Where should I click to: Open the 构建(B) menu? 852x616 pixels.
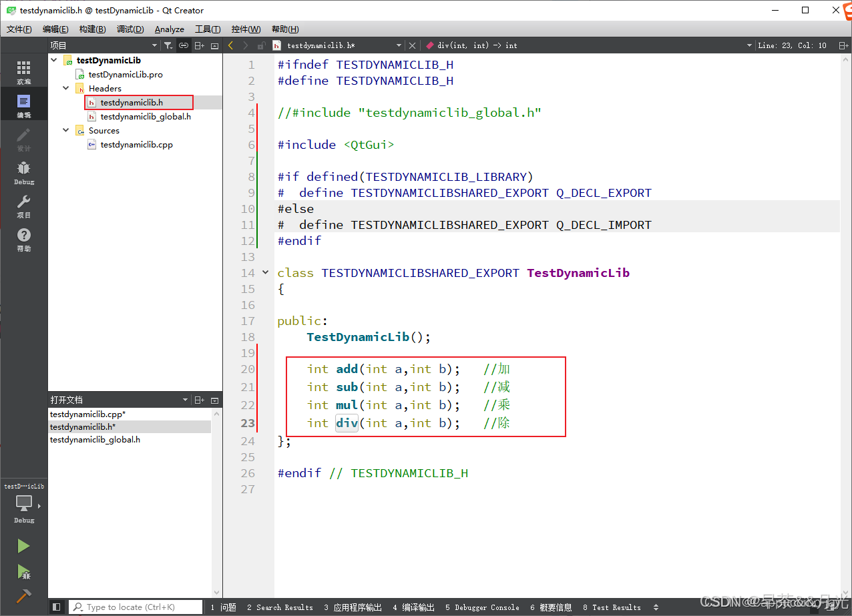(x=92, y=29)
